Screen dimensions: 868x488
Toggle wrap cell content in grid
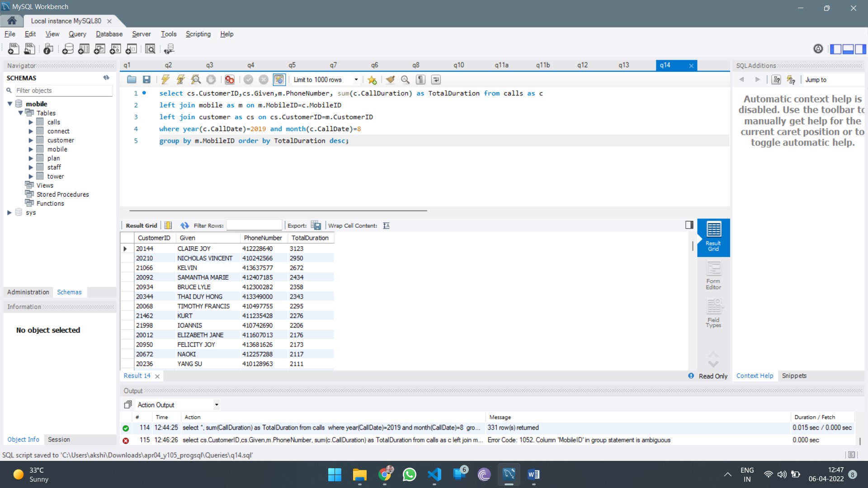pyautogui.click(x=386, y=225)
